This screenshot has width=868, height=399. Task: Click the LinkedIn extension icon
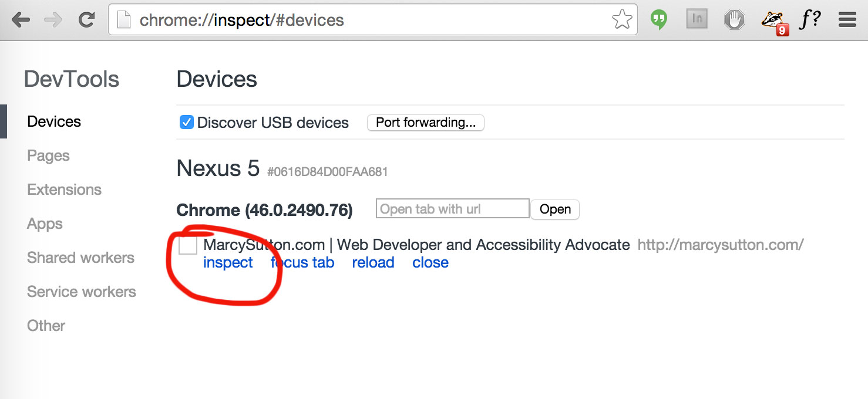coord(697,19)
